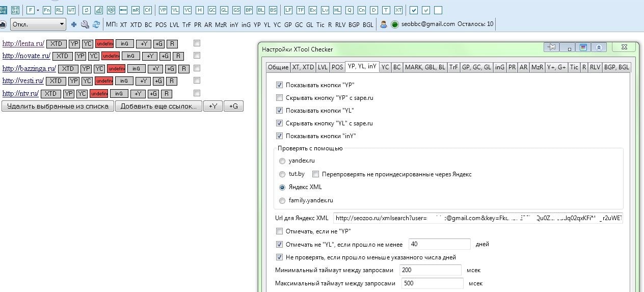Click the collapse double-chevron icon in title bar
Viewport: 644px width, 292px height.
[599, 47]
